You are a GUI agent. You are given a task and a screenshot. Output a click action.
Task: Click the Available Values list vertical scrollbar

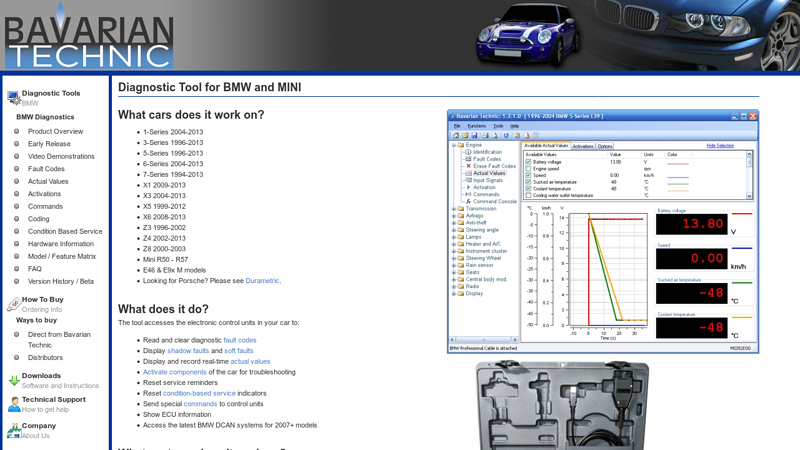pyautogui.click(x=749, y=175)
